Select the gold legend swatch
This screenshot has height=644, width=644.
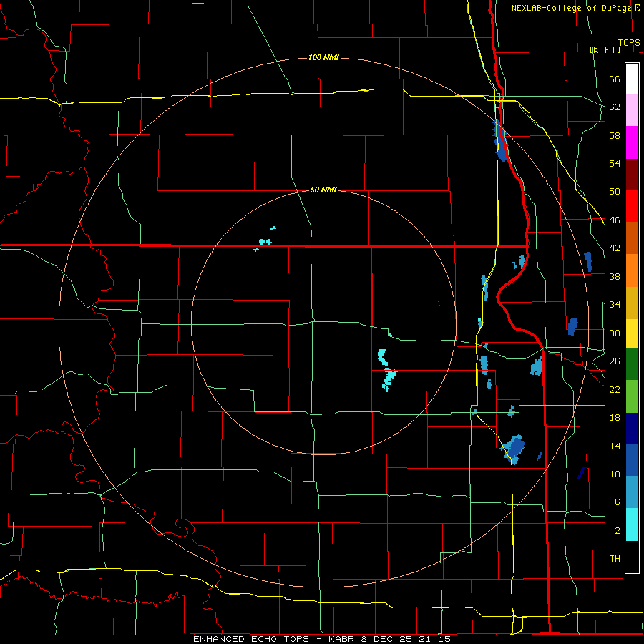coord(632,303)
